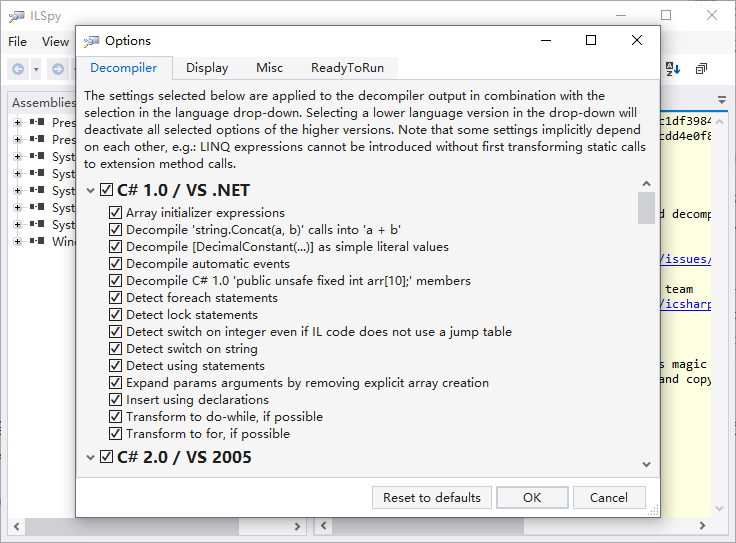736x543 pixels.
Task: Click assemblies pane scroll left arrow
Action: tap(17, 526)
